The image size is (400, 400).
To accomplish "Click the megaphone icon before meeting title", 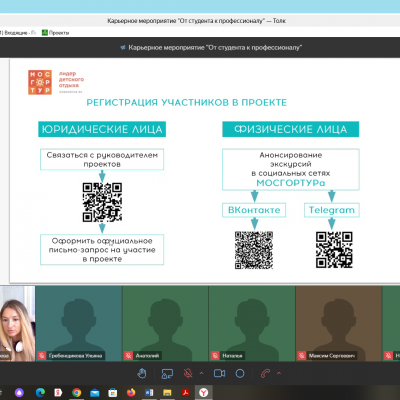I will 123,48.
